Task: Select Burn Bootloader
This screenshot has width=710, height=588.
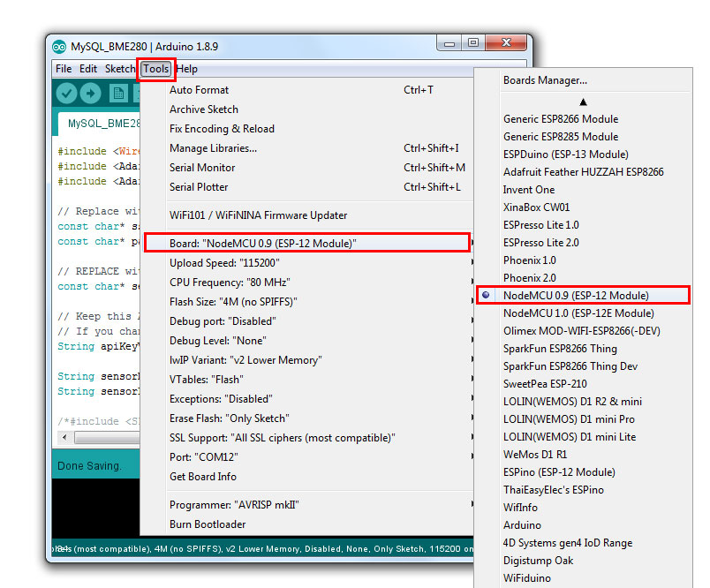Action: (x=308, y=524)
